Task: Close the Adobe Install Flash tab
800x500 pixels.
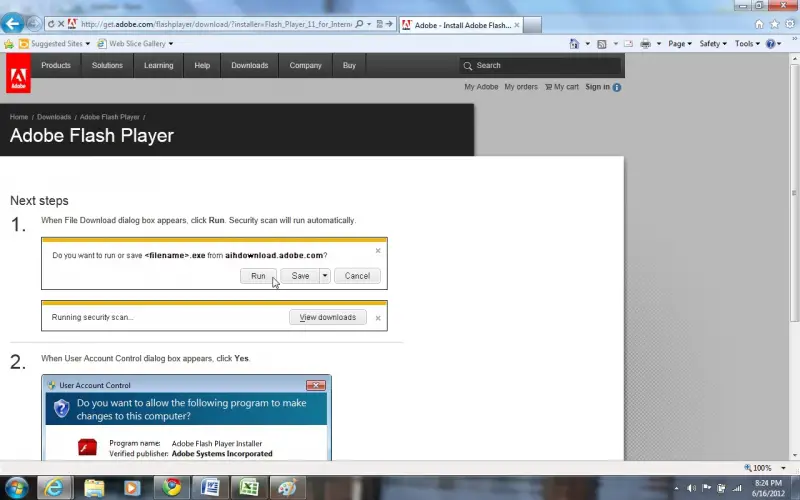Action: (517, 25)
